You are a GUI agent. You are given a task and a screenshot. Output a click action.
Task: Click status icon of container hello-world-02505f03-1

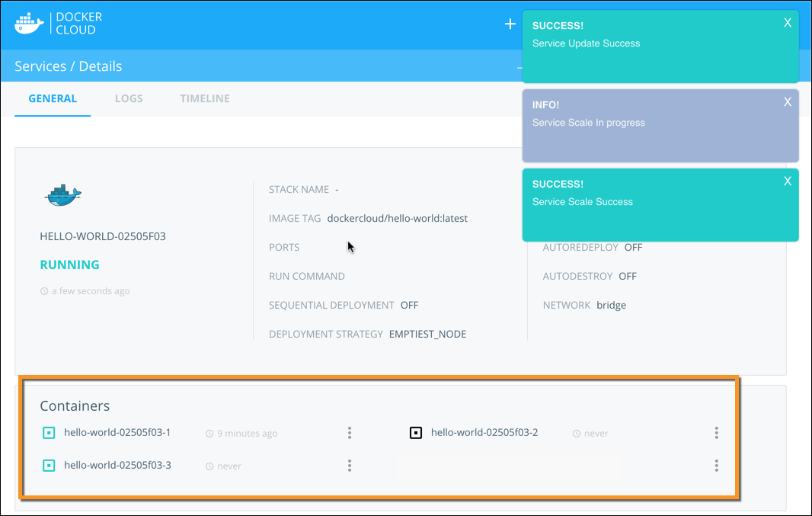click(x=49, y=433)
